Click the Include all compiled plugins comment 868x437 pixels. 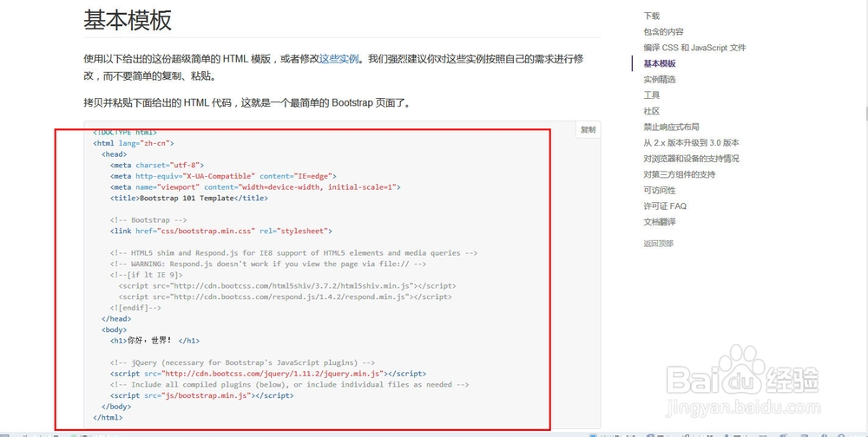pyautogui.click(x=290, y=384)
